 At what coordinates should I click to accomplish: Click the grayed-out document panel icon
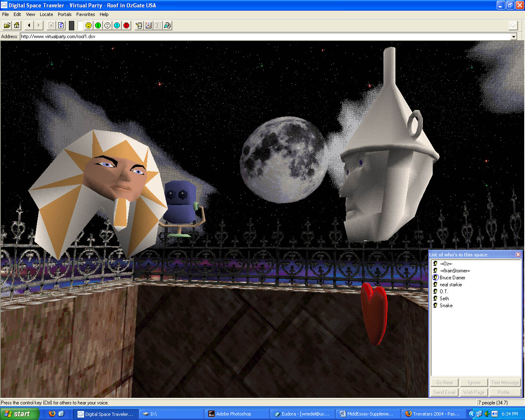[158, 25]
